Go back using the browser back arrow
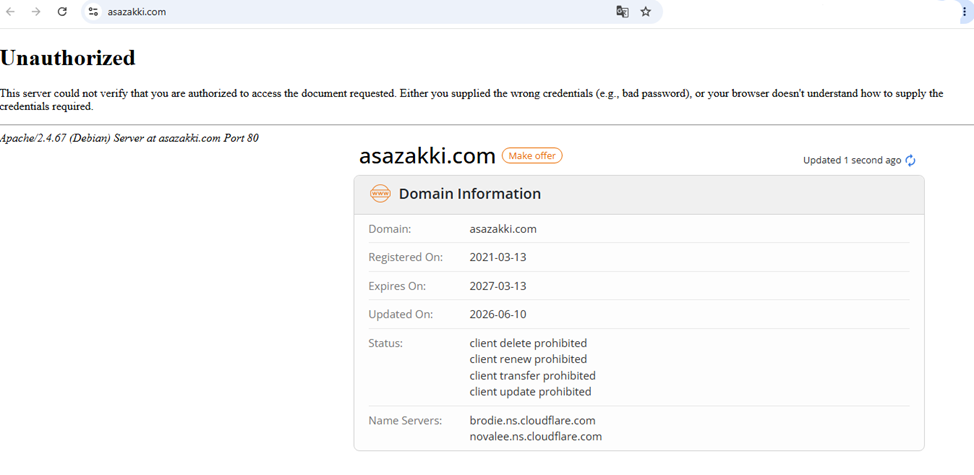 pyautogui.click(x=11, y=11)
